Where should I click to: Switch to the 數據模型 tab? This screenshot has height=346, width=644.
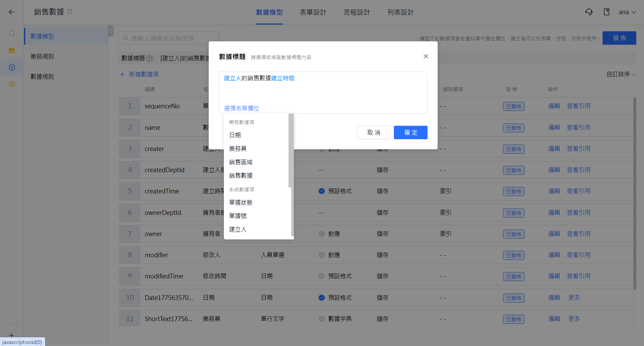pos(269,12)
